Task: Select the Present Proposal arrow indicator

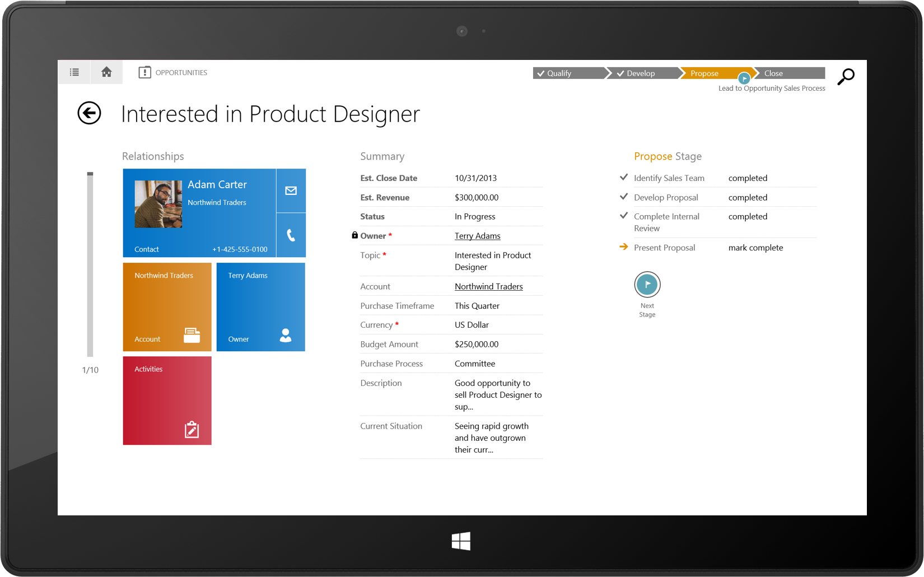Action: point(623,246)
